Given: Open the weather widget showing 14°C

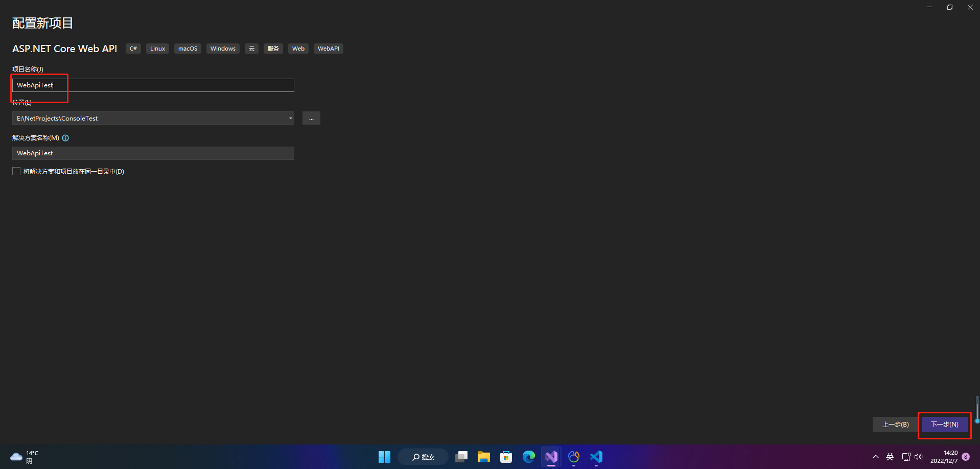Looking at the screenshot, I should tap(25, 457).
